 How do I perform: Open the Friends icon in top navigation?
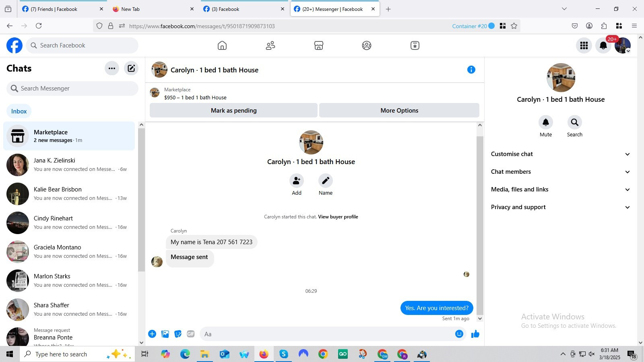click(x=270, y=45)
